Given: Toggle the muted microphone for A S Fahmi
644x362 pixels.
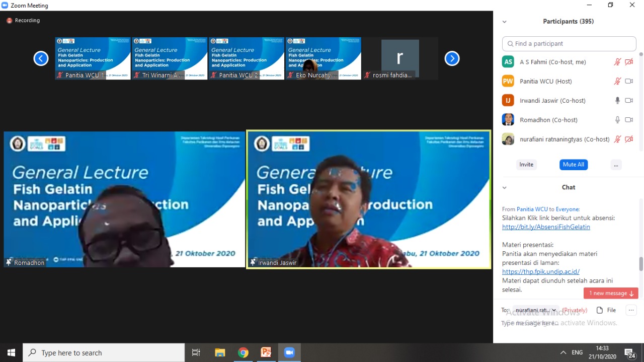Looking at the screenshot, I should [x=617, y=62].
